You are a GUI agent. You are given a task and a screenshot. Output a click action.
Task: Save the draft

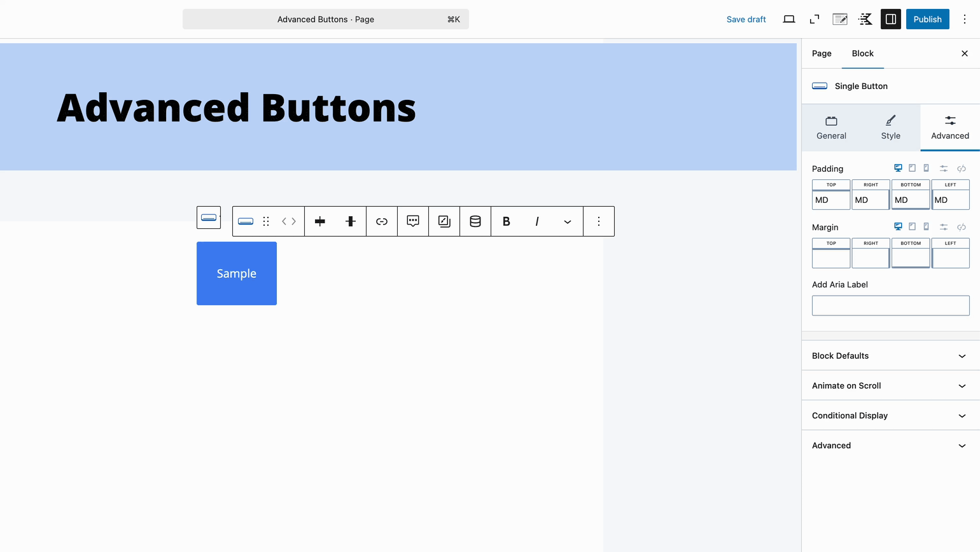coord(746,19)
